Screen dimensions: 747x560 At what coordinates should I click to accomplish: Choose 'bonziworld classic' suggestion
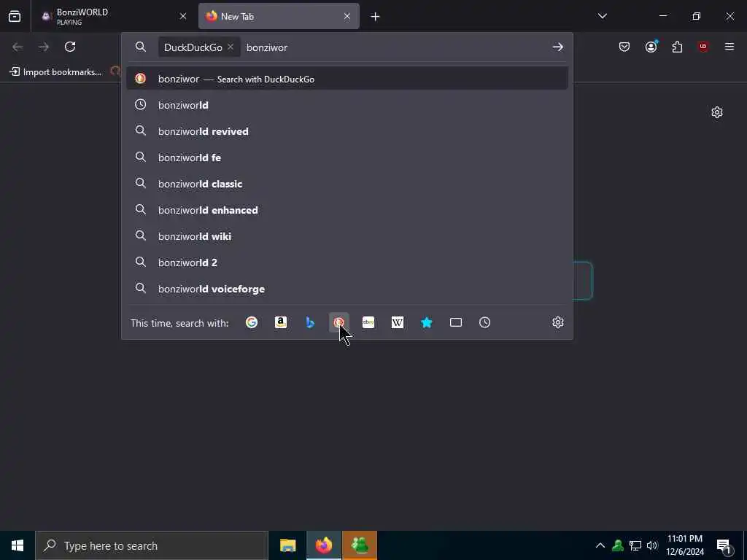tap(347, 184)
